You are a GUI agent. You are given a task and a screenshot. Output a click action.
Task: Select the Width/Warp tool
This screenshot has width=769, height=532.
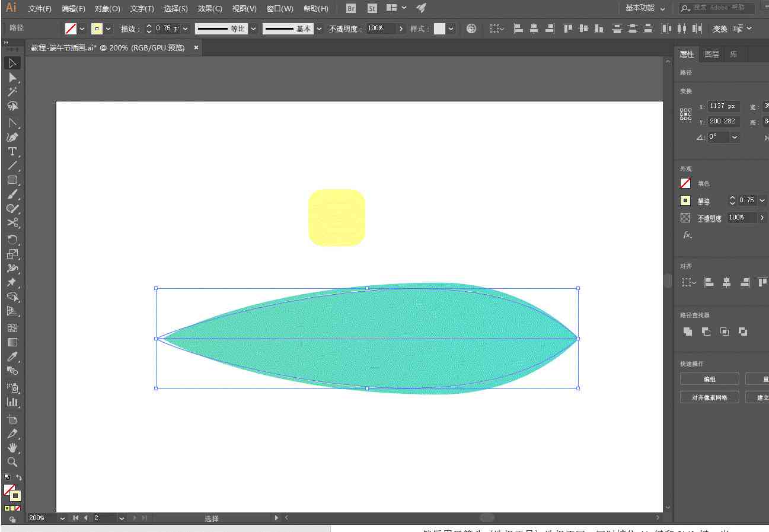[12, 268]
